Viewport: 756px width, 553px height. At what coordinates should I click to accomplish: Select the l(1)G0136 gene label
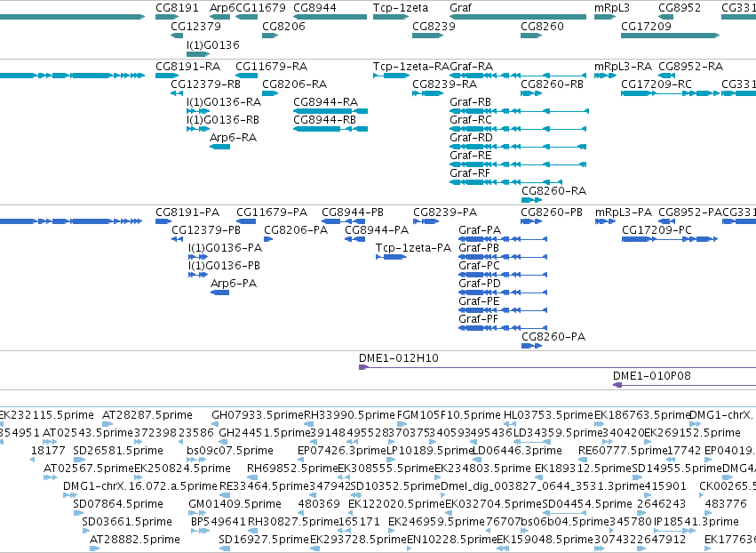pyautogui.click(x=212, y=44)
